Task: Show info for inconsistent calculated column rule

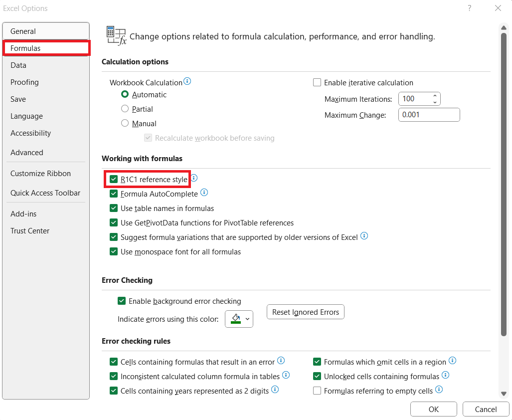Action: (x=286, y=375)
